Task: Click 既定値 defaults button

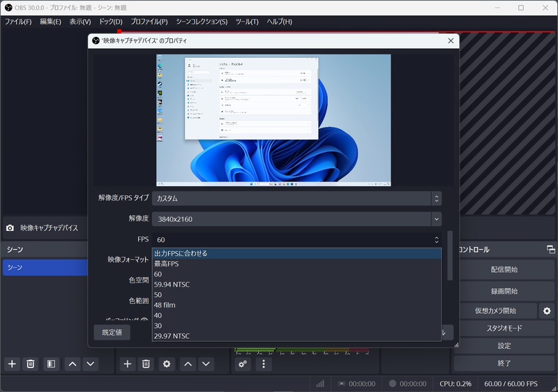Action: (x=112, y=332)
